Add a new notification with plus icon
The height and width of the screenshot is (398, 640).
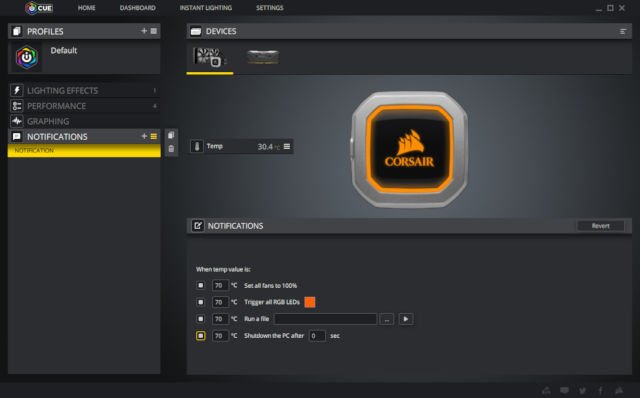point(144,136)
